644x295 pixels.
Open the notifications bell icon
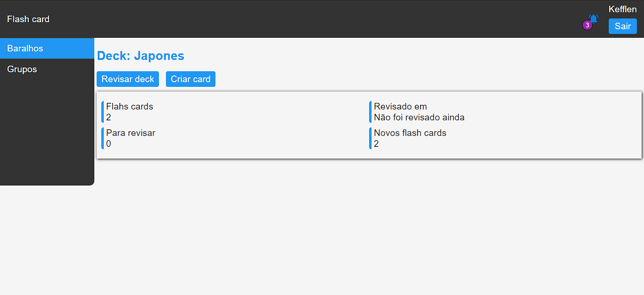pos(594,19)
